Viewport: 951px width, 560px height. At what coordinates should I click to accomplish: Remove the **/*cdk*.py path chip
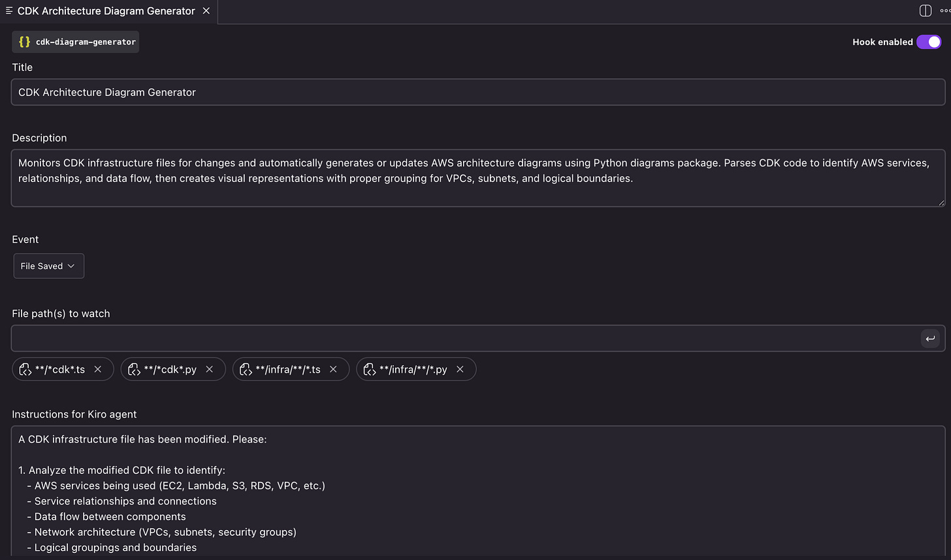(210, 369)
